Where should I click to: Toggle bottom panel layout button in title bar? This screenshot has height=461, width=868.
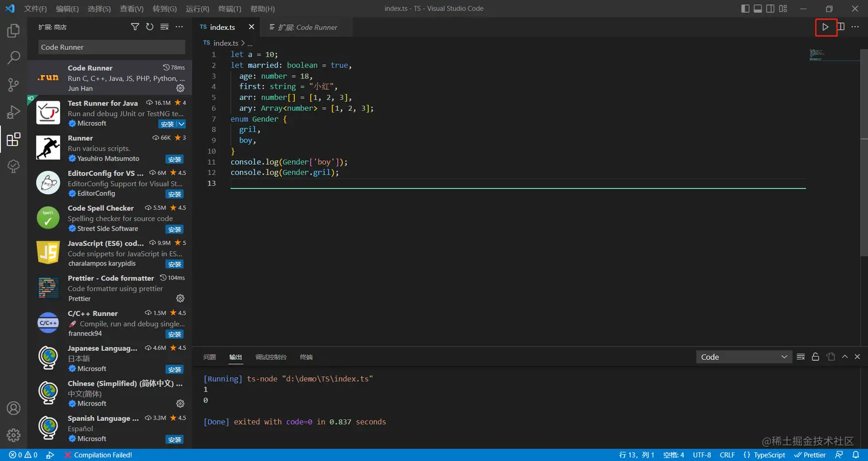758,9
